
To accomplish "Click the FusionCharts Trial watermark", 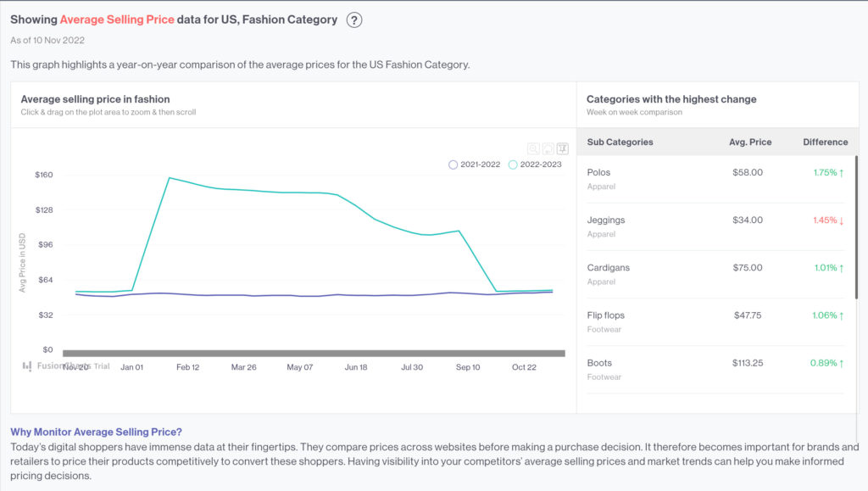I will 66,366.
